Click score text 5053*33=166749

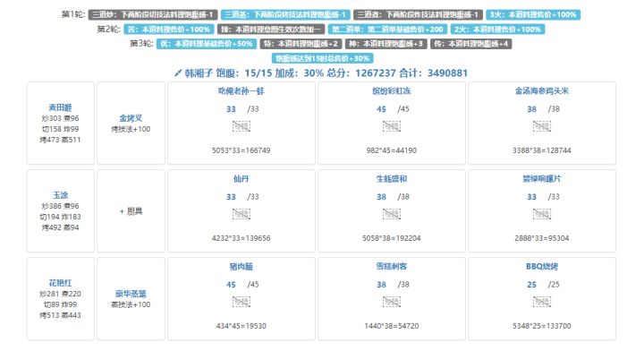(x=241, y=150)
